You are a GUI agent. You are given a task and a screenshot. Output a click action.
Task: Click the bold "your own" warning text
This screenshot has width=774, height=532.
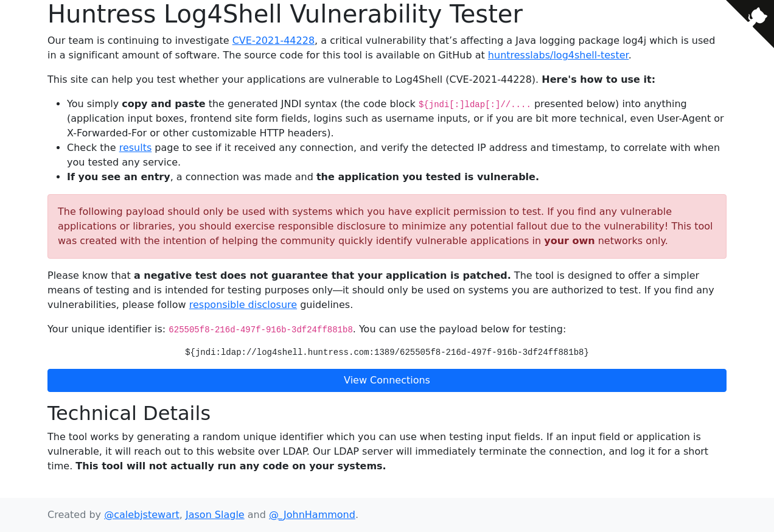[569, 241]
